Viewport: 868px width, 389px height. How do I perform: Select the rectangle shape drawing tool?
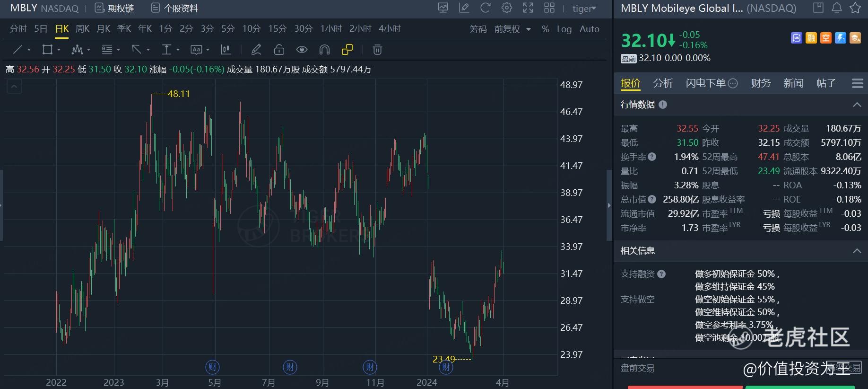47,49
